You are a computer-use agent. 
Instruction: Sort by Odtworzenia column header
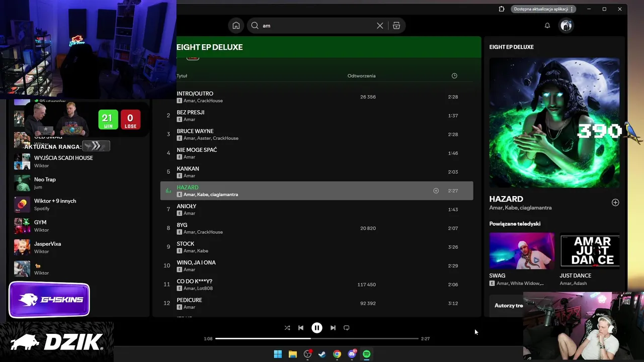pos(361,76)
